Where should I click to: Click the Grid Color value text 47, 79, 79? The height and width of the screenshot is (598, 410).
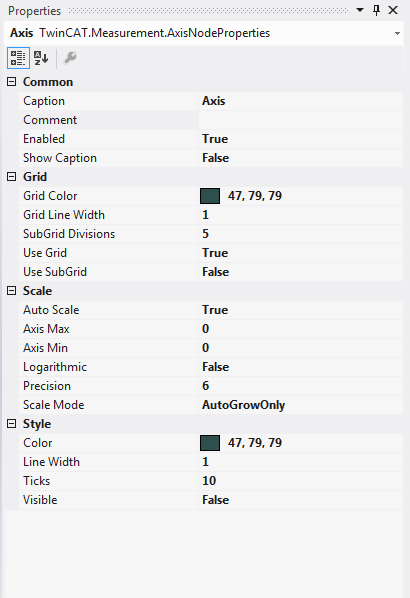[x=255, y=196]
